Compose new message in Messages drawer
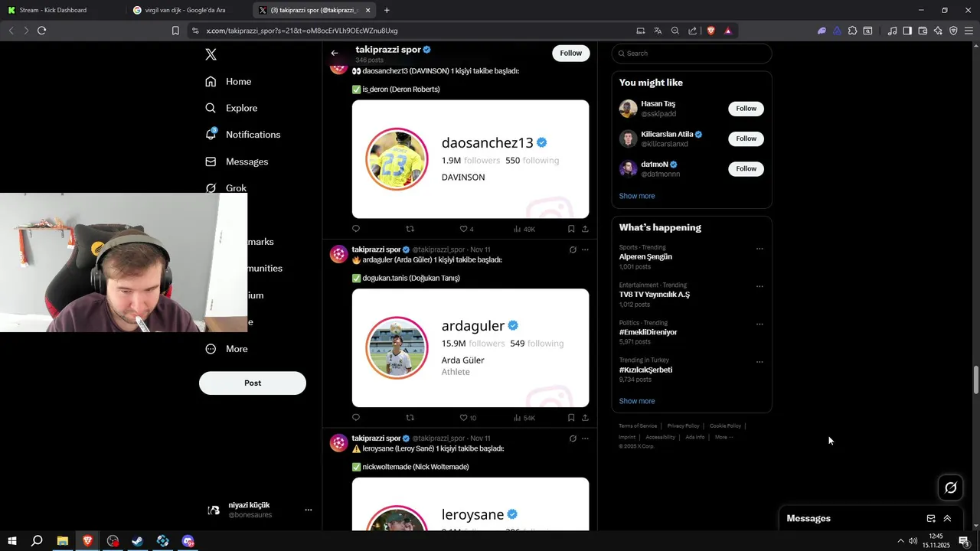Image resolution: width=980 pixels, height=551 pixels. pos(931,518)
